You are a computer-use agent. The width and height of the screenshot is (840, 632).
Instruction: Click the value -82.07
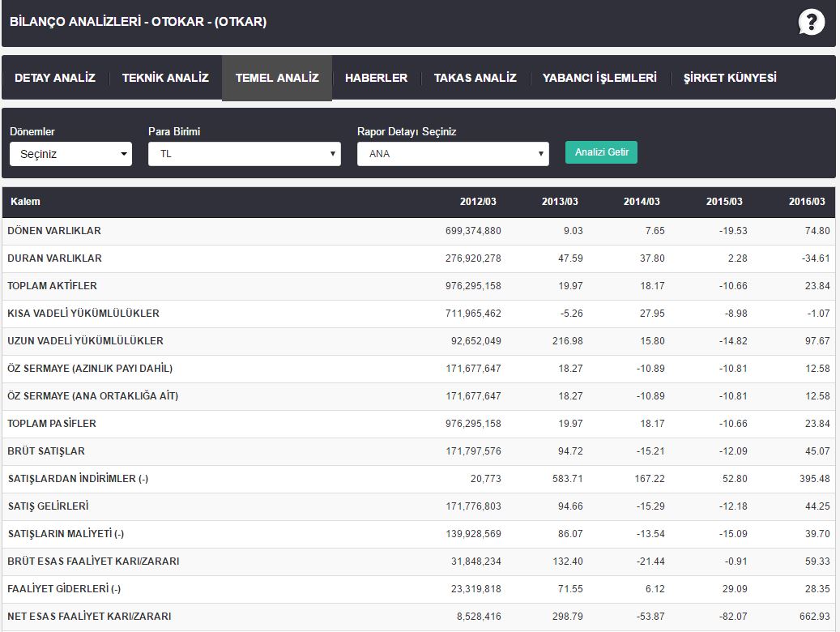tap(733, 617)
